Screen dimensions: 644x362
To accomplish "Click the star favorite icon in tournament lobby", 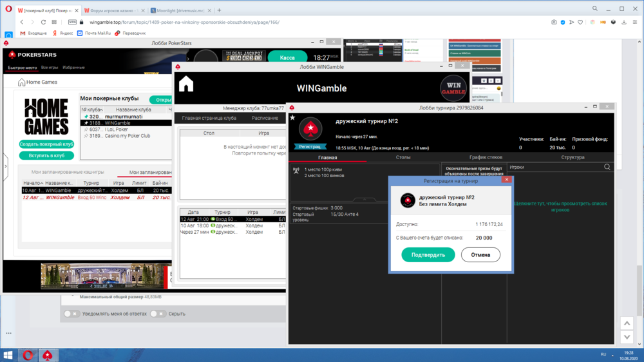I will point(292,118).
